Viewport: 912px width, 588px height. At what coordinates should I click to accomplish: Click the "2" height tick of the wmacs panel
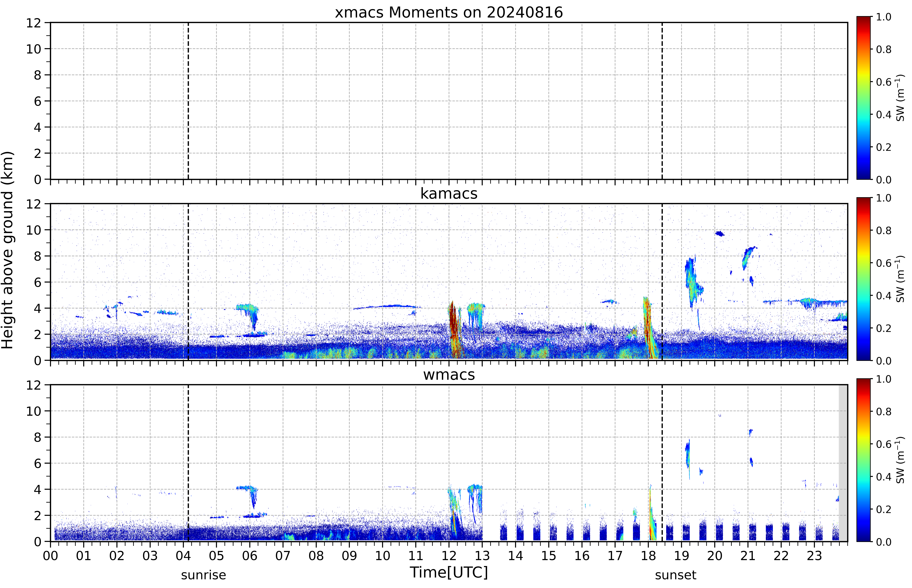tap(37, 515)
